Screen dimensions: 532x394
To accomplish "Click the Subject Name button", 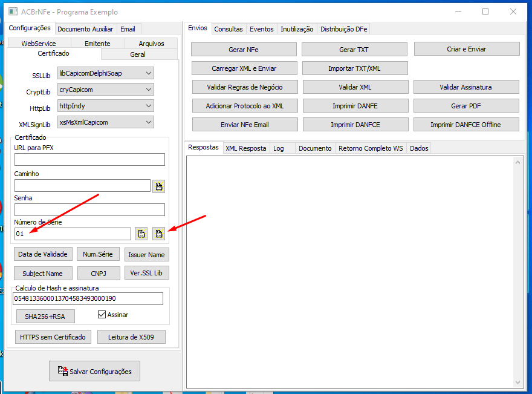I will coord(43,274).
